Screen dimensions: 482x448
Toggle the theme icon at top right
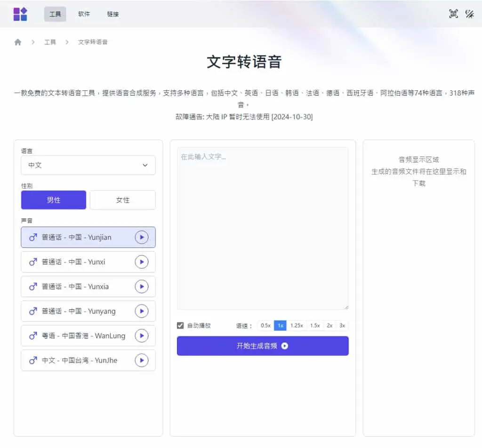click(469, 14)
